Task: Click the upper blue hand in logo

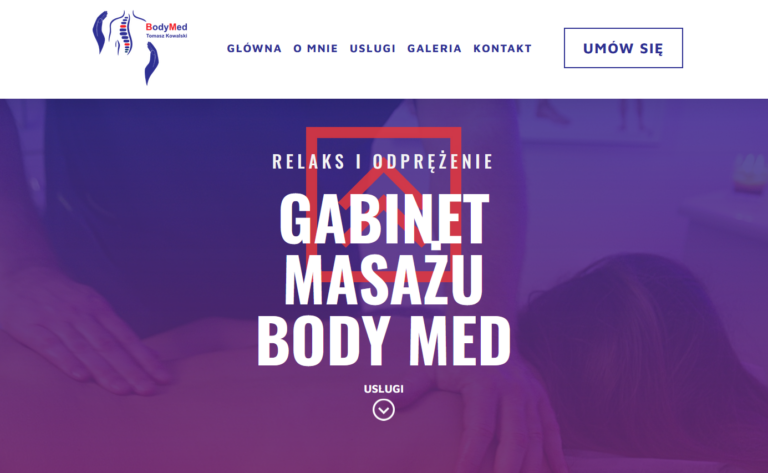Action: 99,32
